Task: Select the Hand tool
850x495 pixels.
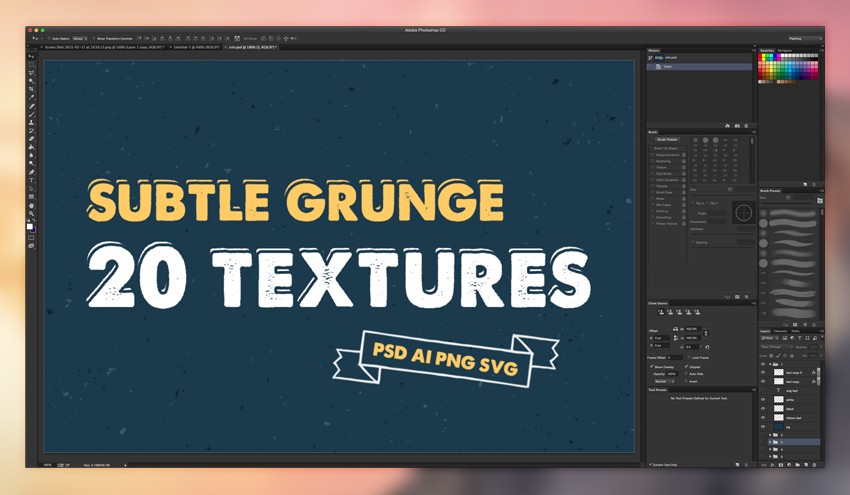Action: pos(31,205)
